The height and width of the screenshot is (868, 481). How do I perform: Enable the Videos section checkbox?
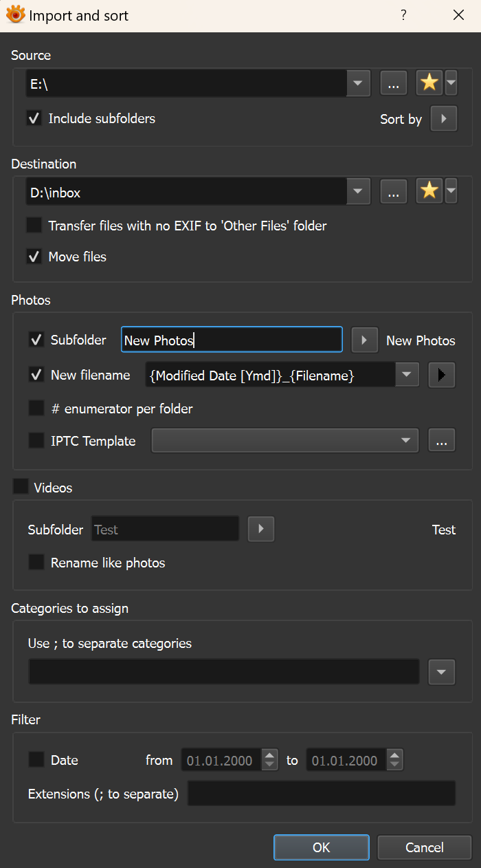[21, 488]
